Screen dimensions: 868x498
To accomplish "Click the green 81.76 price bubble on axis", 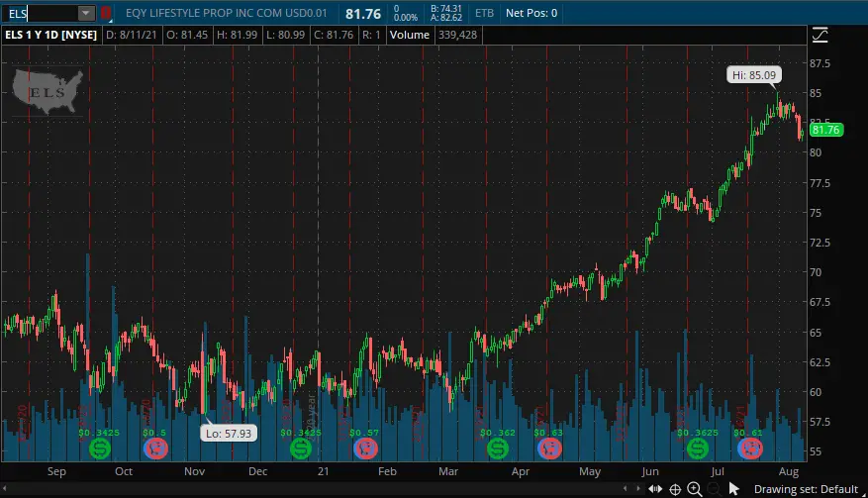I will coord(825,130).
